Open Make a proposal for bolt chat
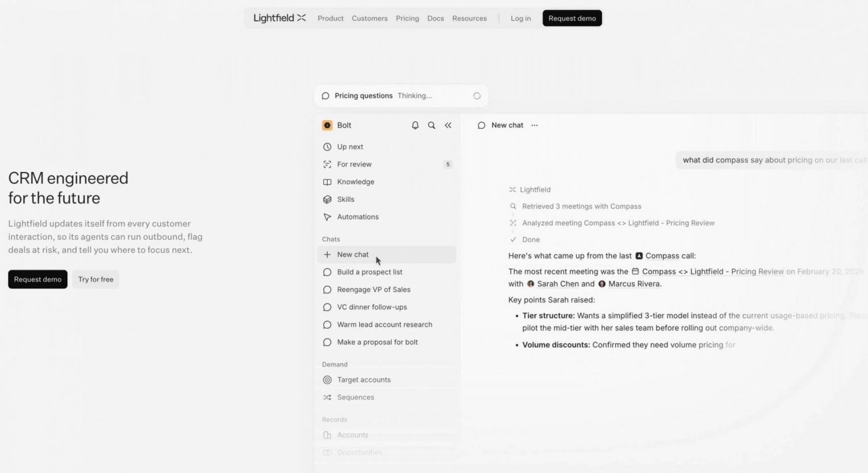 pyautogui.click(x=387, y=342)
